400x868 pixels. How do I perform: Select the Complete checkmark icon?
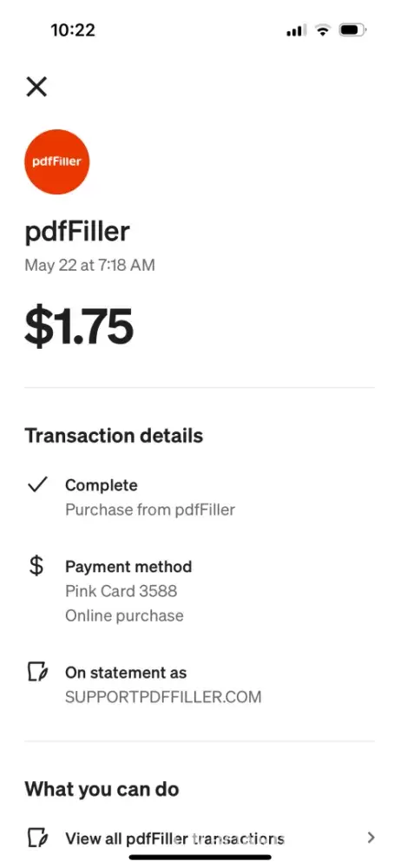[37, 485]
